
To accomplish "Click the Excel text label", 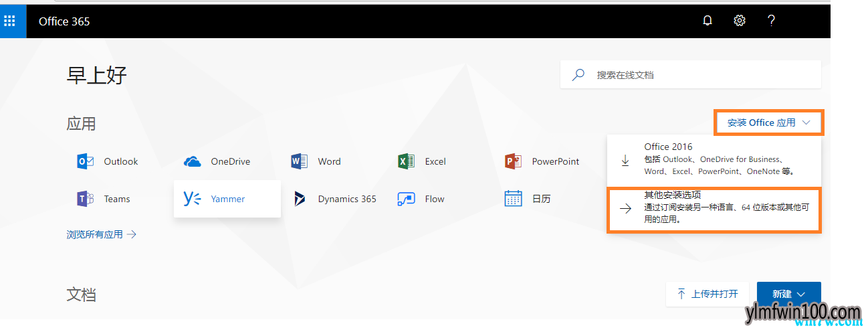I will click(x=435, y=161).
